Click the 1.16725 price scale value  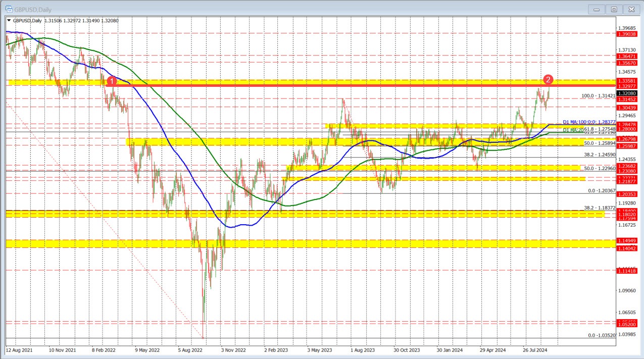pyautogui.click(x=626, y=225)
